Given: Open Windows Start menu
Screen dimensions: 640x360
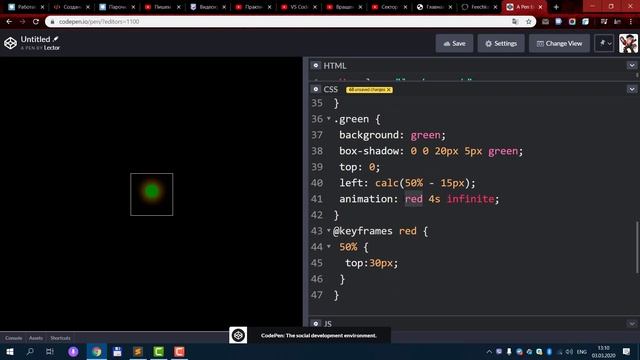Looking at the screenshot, I should pyautogui.click(x=10, y=351).
